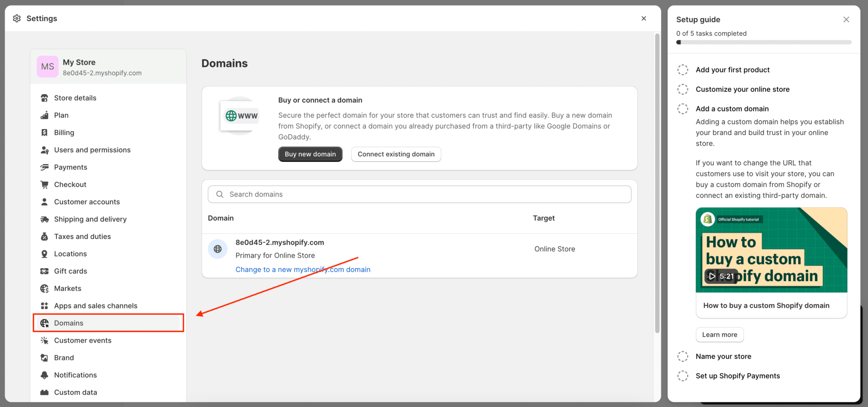The width and height of the screenshot is (868, 407).
Task: Click the Settings vertical scrollbar
Action: [x=657, y=183]
